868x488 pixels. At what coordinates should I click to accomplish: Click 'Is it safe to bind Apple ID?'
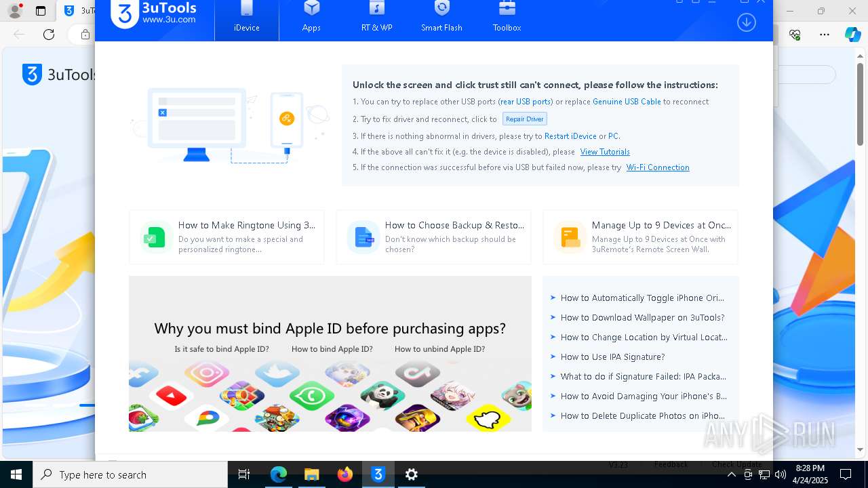222,349
